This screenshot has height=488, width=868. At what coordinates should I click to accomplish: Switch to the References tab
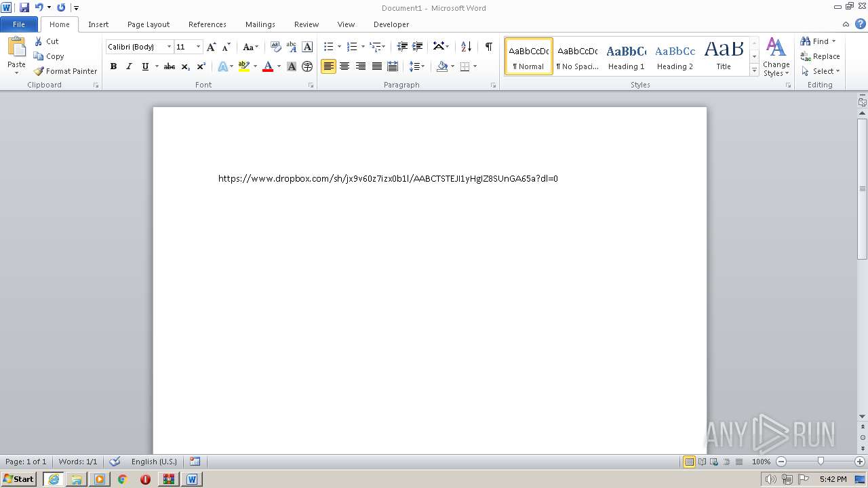(208, 24)
